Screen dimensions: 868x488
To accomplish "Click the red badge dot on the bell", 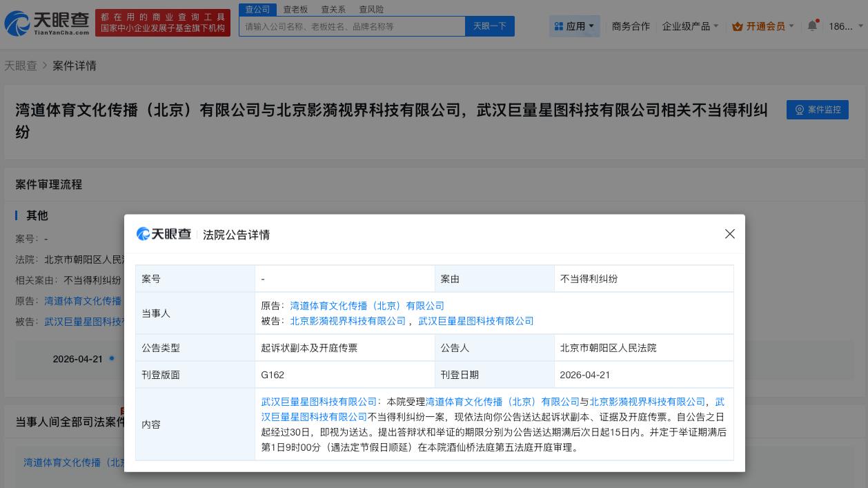I will coord(817,21).
